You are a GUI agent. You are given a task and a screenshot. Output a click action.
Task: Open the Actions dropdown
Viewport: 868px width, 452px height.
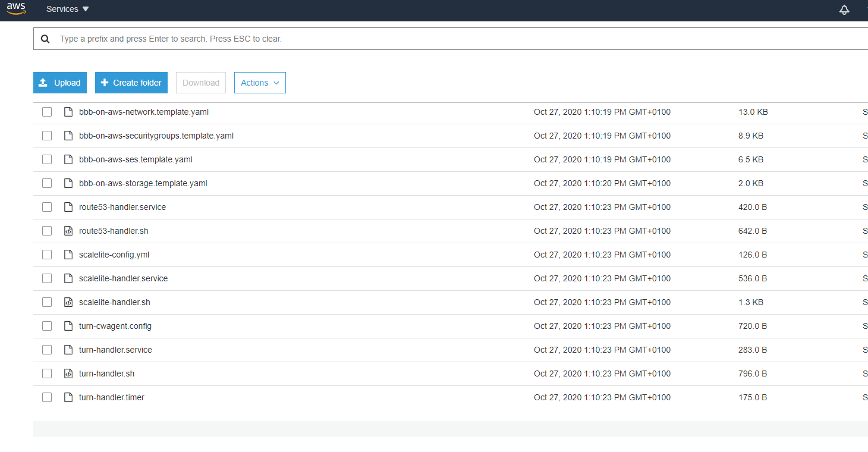[x=260, y=83]
